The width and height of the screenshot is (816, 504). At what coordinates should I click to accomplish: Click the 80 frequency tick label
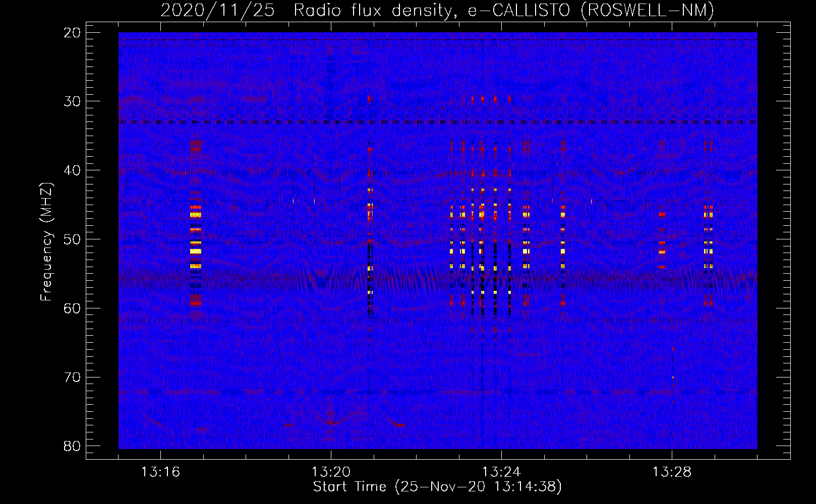[x=73, y=446]
